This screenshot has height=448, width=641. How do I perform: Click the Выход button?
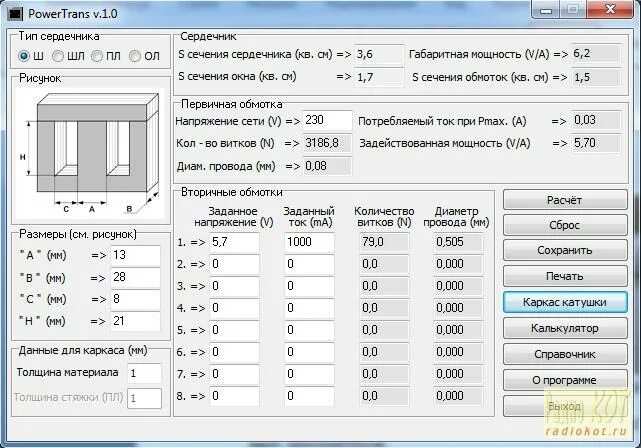point(565,406)
